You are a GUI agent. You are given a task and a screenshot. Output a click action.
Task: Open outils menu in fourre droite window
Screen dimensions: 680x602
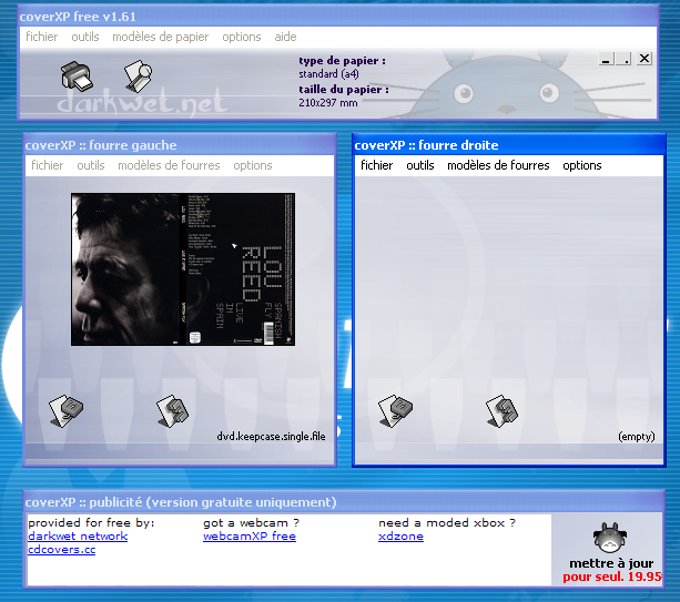(x=420, y=165)
